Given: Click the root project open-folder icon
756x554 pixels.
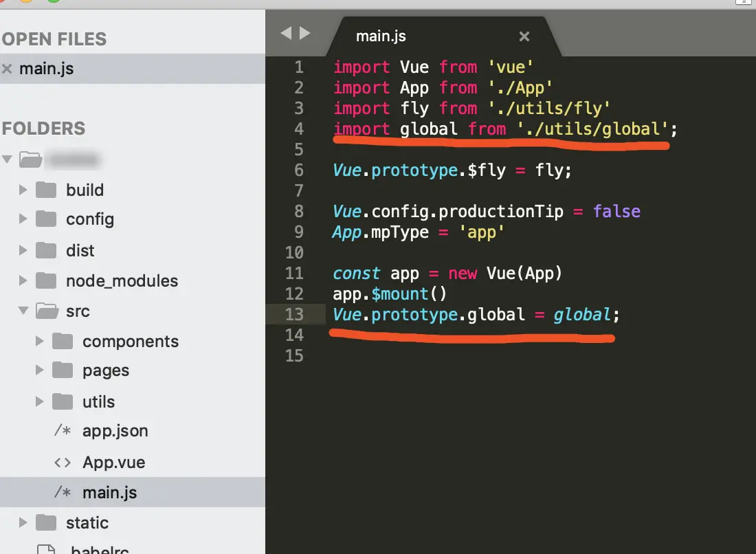Looking at the screenshot, I should click(30, 159).
